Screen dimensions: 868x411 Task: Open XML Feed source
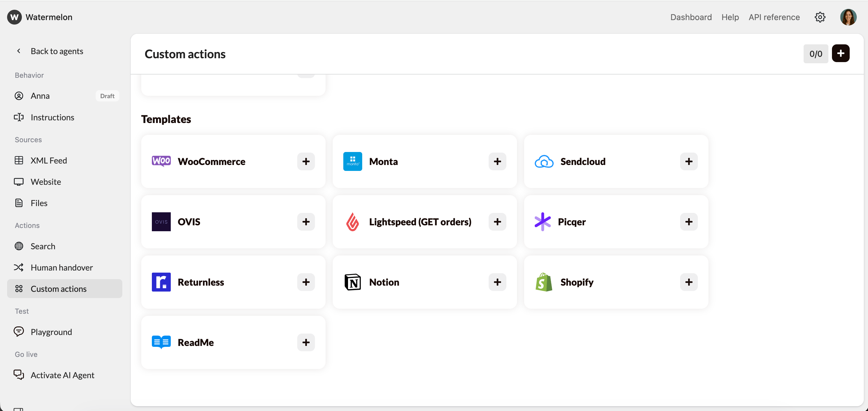tap(65, 161)
